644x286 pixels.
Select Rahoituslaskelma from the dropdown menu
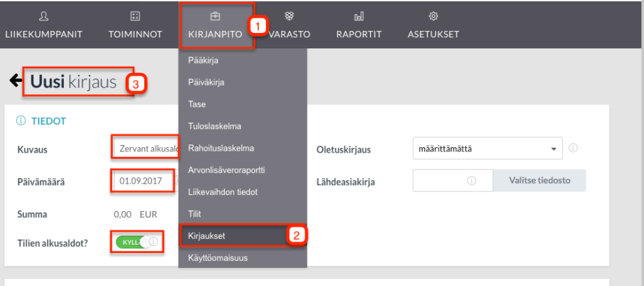pos(243,148)
